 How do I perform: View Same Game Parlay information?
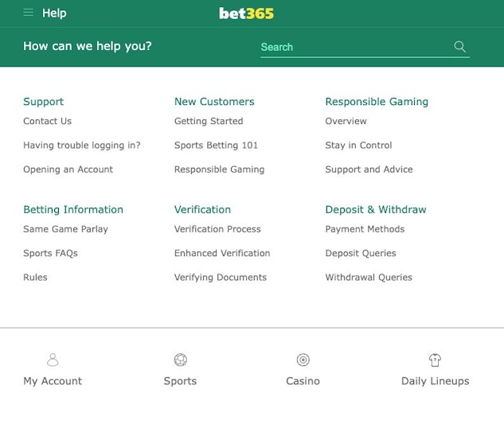tap(65, 229)
